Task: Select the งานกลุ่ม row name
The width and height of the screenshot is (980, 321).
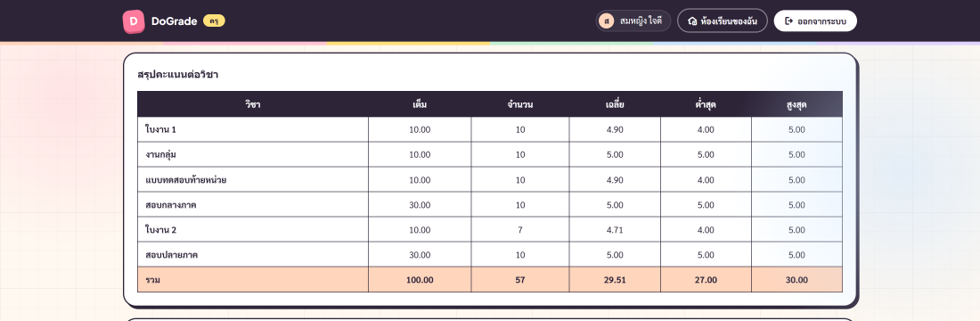Action: 161,154
